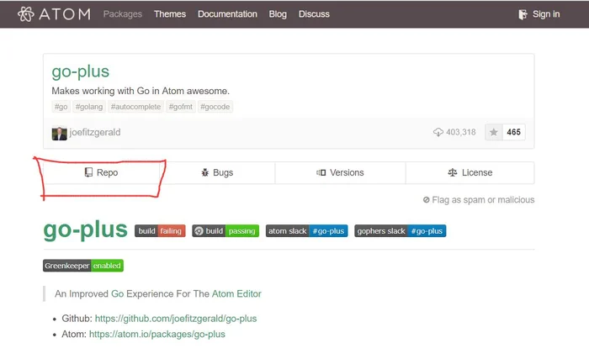The image size is (589, 364).
Task: Go to Documentation in the header
Action: (227, 14)
